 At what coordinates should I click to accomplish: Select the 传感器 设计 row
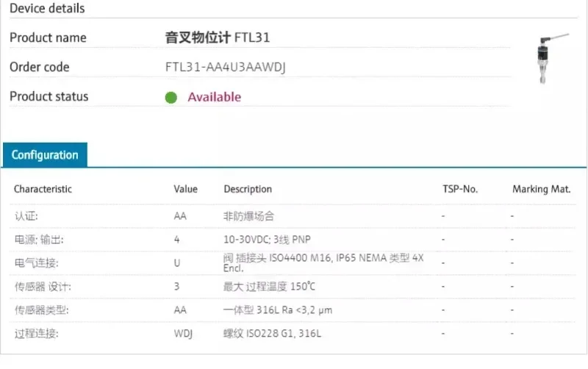pos(293,287)
